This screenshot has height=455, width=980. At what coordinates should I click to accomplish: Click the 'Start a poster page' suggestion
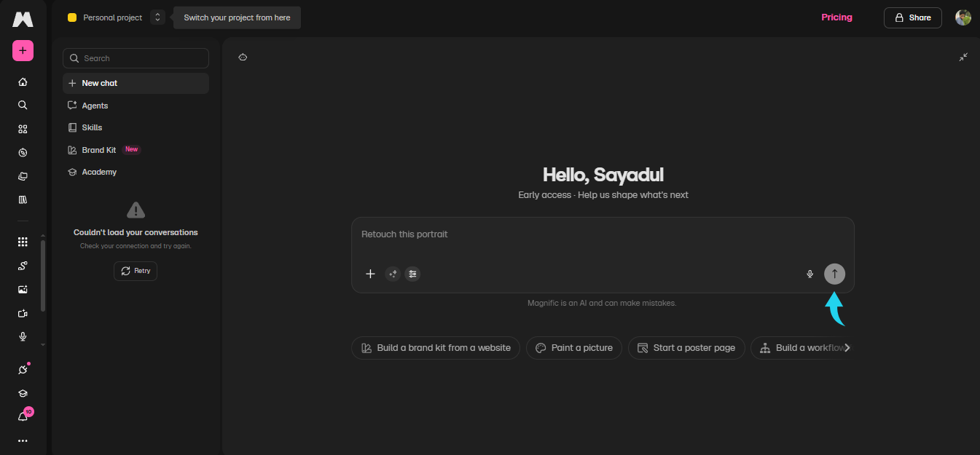coord(686,348)
